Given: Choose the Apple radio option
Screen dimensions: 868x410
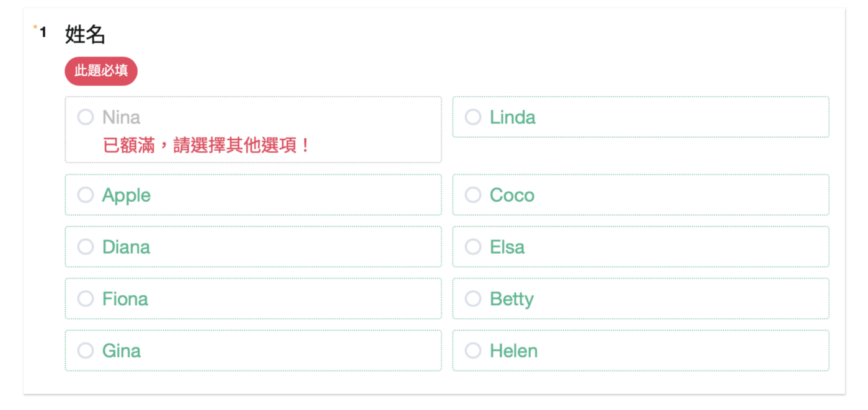Looking at the screenshot, I should (x=86, y=195).
